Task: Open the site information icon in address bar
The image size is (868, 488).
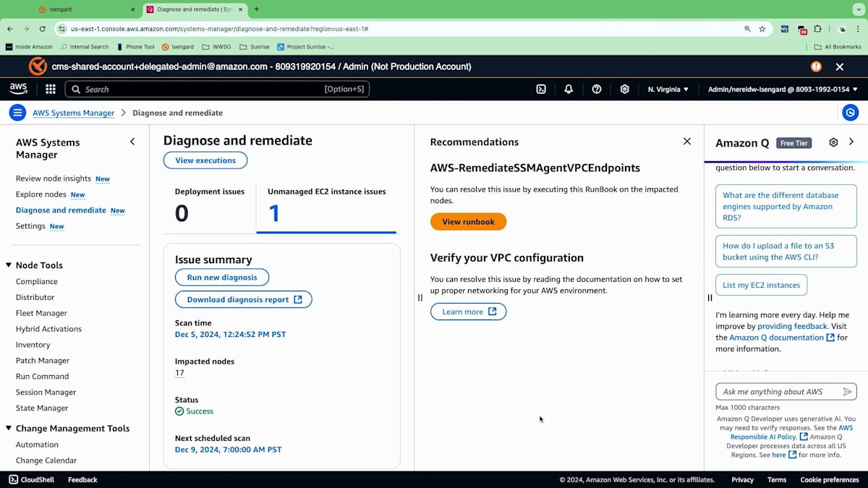Action: (x=62, y=29)
